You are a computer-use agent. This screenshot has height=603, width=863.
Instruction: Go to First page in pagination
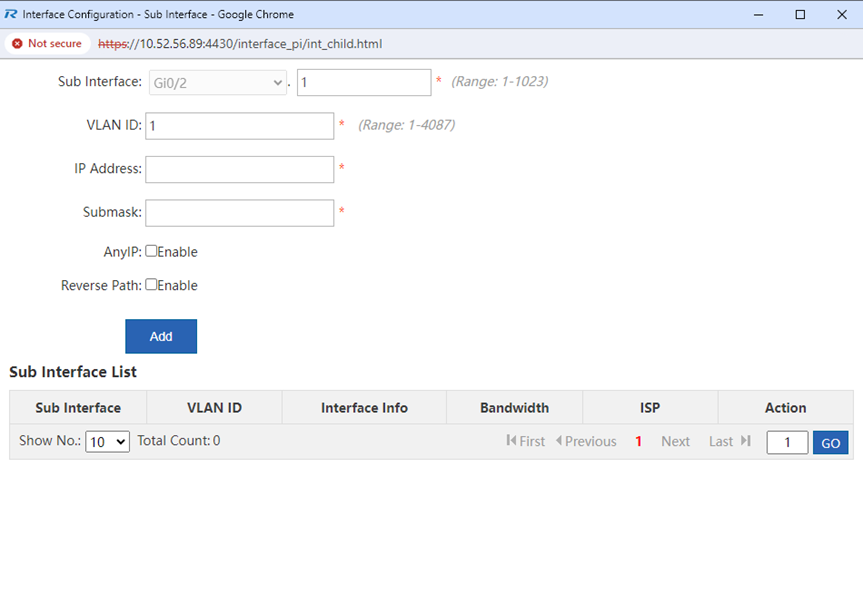click(x=526, y=441)
